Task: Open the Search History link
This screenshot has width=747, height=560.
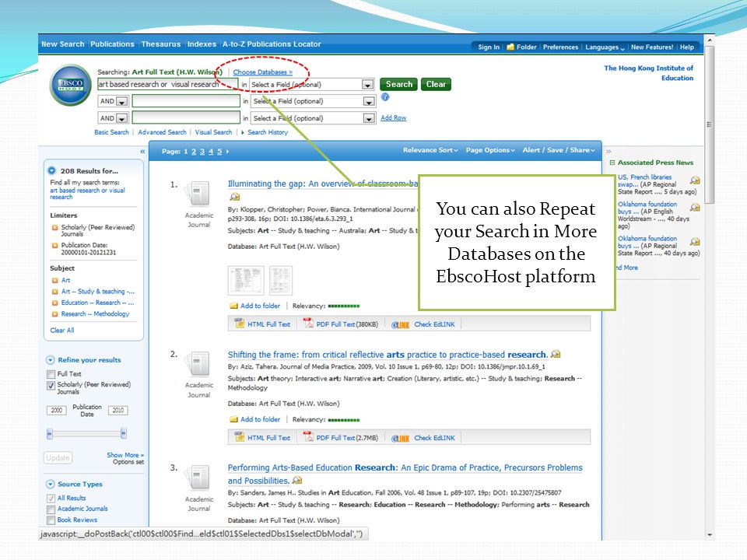Action: point(267,132)
